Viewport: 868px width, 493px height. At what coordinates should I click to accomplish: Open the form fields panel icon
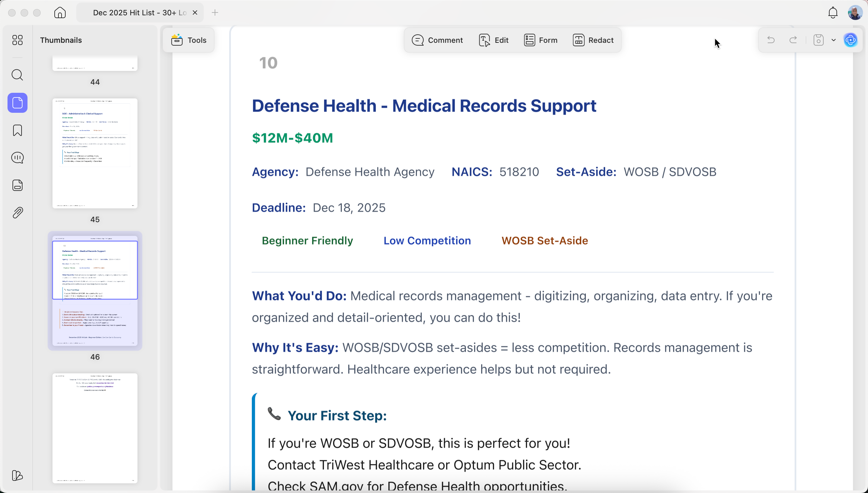[17, 185]
